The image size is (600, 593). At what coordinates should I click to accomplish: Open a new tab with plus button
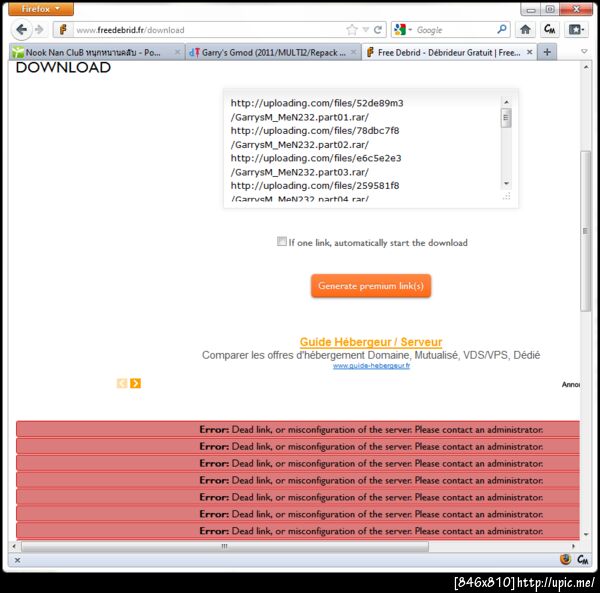(547, 52)
